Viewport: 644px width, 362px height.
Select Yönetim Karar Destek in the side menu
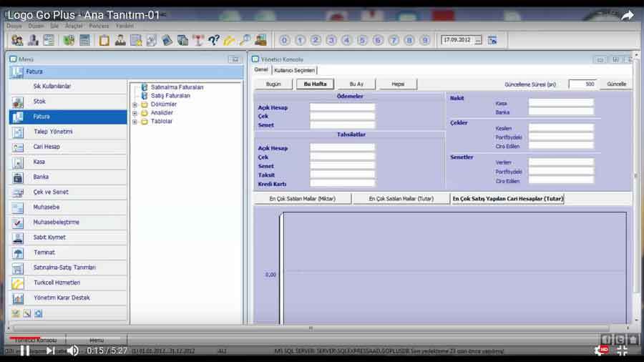pos(68,298)
